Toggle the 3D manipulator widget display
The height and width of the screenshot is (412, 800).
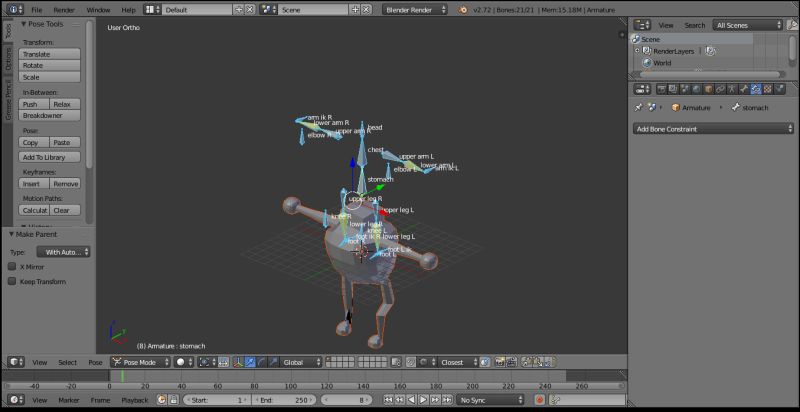[239, 362]
